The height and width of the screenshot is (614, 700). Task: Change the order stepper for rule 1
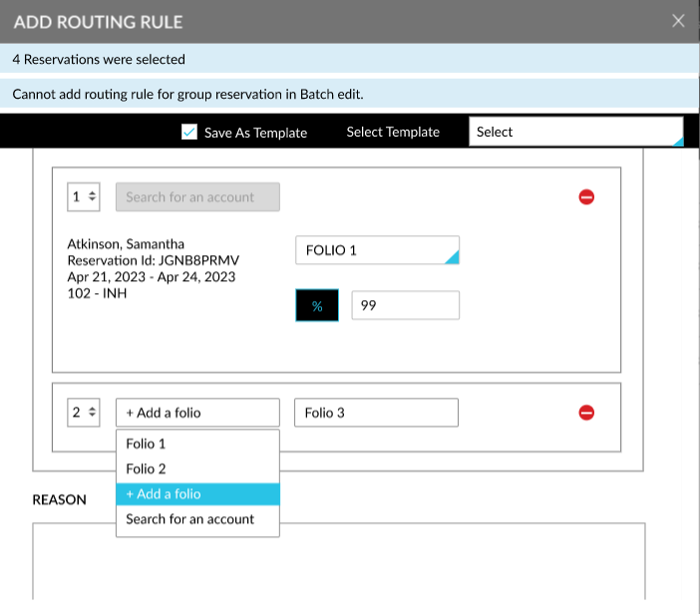[x=84, y=196]
